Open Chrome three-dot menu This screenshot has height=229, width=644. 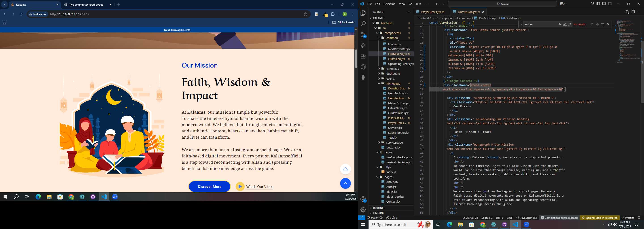click(353, 14)
